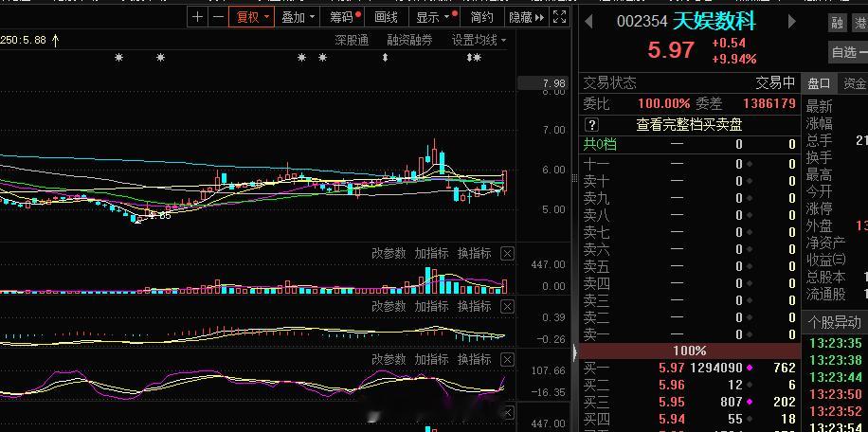Click the stock name 天娱数科

pyautogui.click(x=714, y=22)
